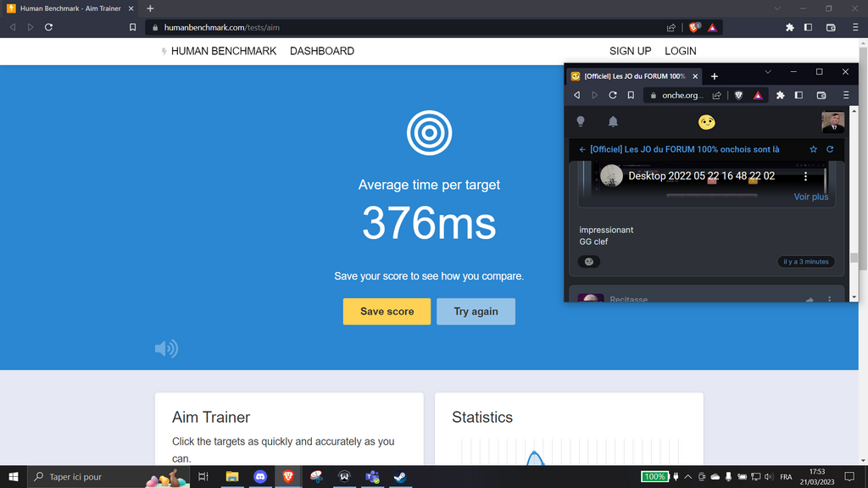Open the video's three-dot options menu
The width and height of the screenshot is (868, 488).
[x=805, y=176]
